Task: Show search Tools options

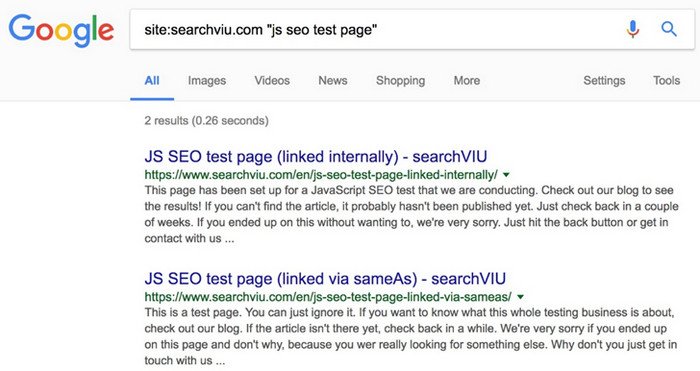Action: click(x=667, y=81)
